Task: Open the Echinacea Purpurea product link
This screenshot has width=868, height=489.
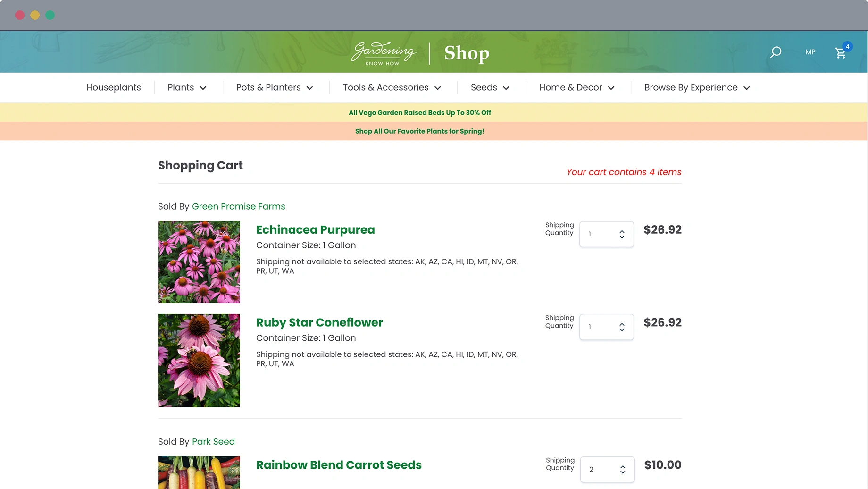Action: [x=316, y=230]
